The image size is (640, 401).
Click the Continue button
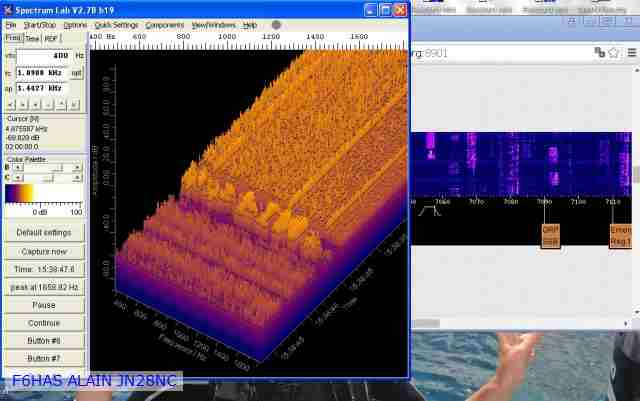[x=44, y=323]
